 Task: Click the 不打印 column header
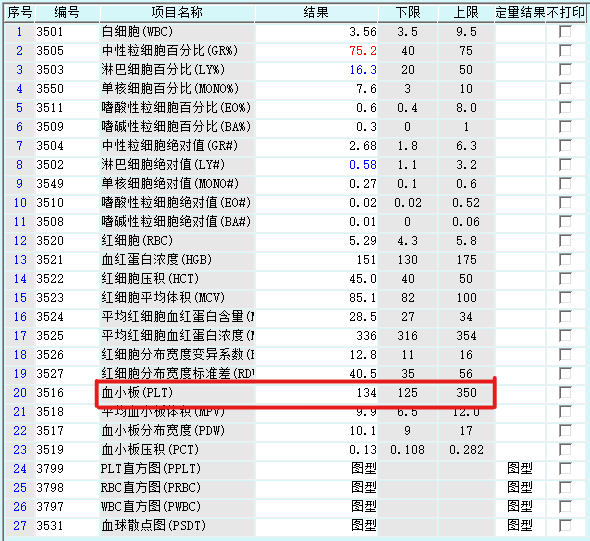coord(566,12)
